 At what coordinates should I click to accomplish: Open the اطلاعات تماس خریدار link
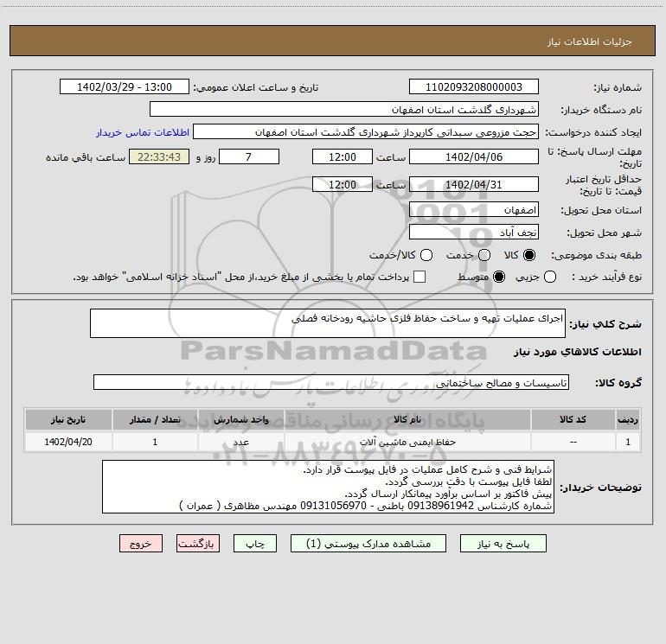point(143,132)
